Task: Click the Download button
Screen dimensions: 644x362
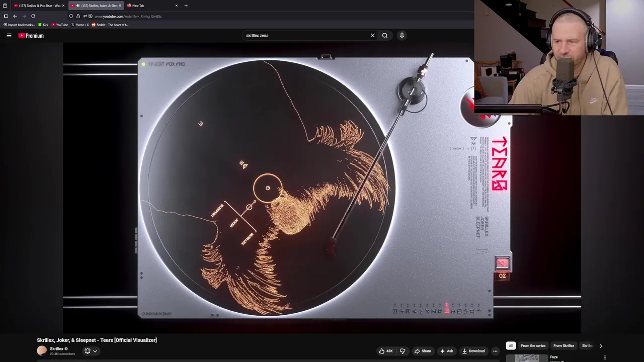Action: tap(473, 351)
